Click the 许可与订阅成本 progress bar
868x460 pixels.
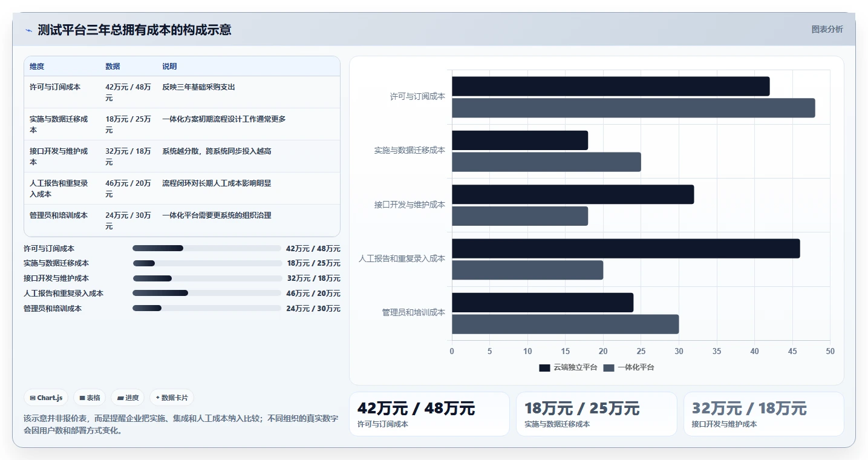point(206,248)
